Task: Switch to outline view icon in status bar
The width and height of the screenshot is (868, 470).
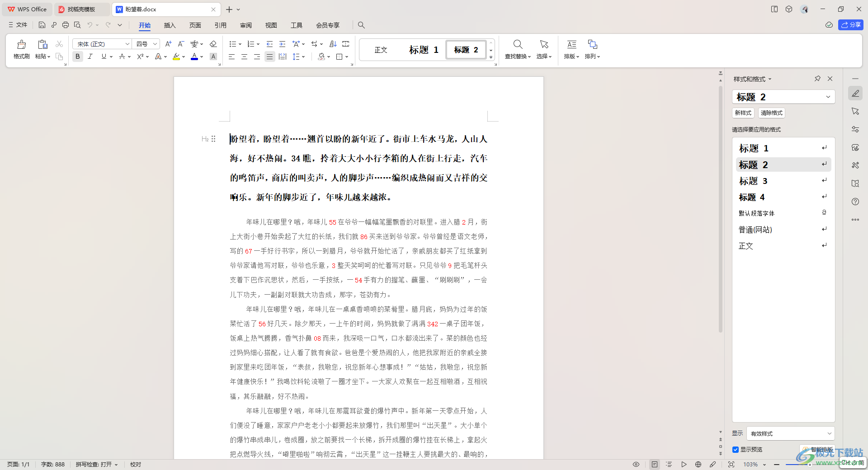Action: pos(669,464)
